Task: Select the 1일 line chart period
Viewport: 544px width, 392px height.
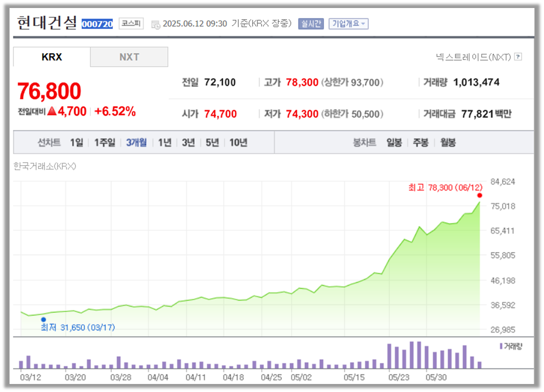Action: point(77,142)
